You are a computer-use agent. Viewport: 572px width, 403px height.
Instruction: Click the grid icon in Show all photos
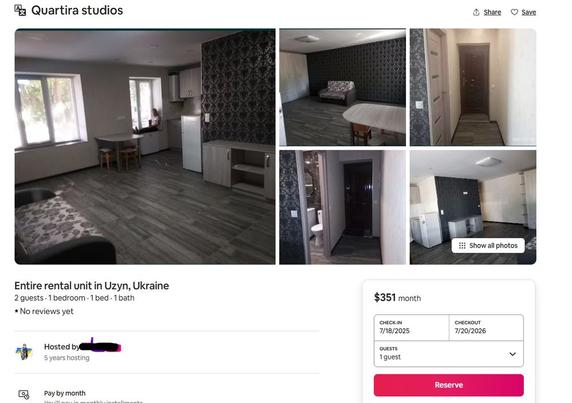[462, 245]
